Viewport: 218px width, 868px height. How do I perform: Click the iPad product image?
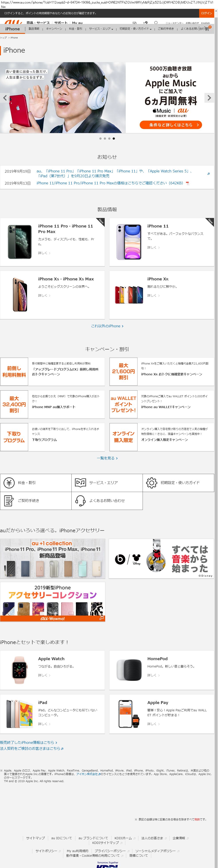pos(19,714)
